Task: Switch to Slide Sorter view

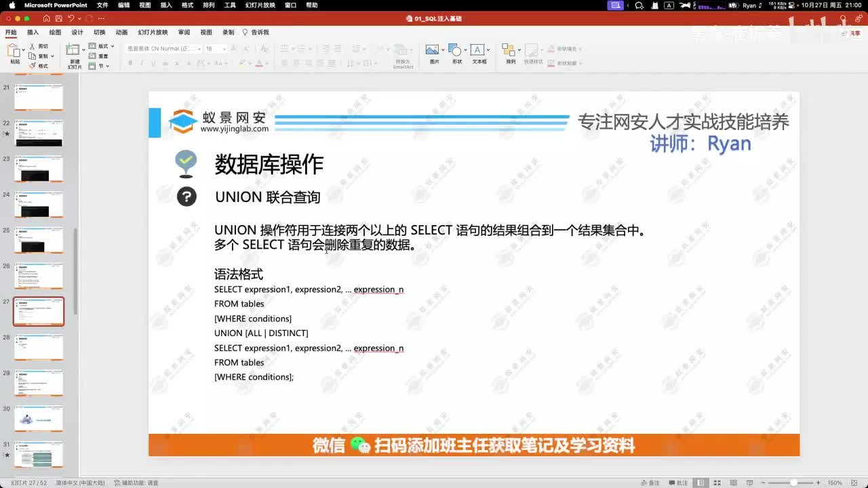Action: [x=716, y=483]
